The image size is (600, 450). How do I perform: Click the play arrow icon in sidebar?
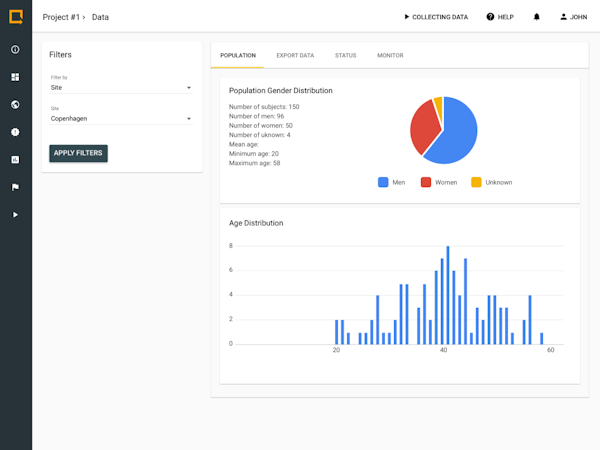[15, 215]
